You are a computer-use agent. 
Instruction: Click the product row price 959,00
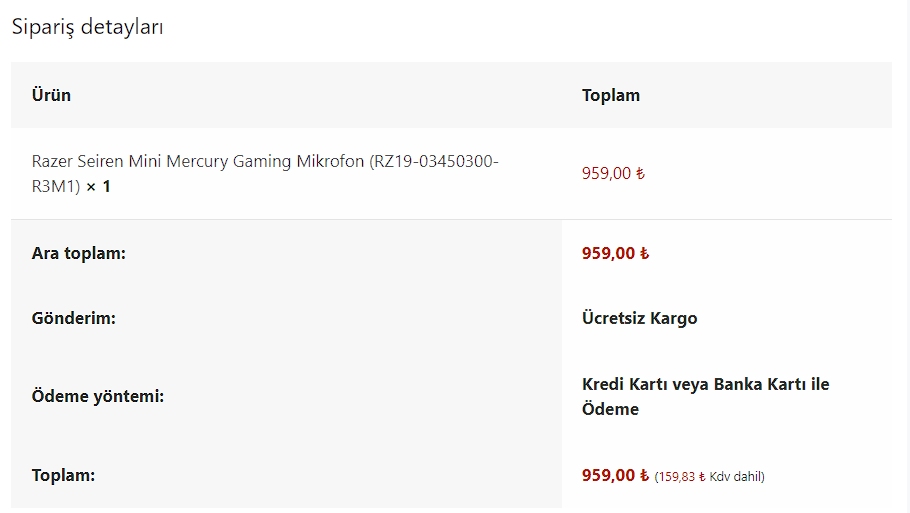coord(606,173)
